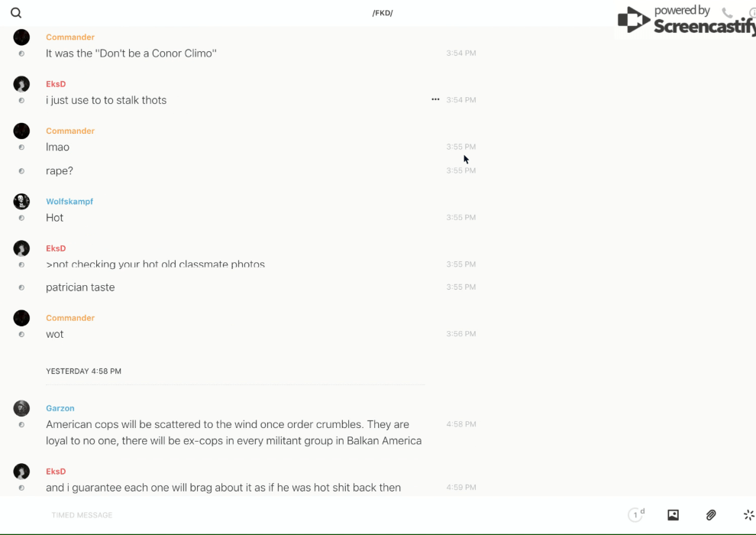Viewport: 756px width, 535px height.
Task: Select the 'patrician taste' message
Action: pyautogui.click(x=80, y=287)
